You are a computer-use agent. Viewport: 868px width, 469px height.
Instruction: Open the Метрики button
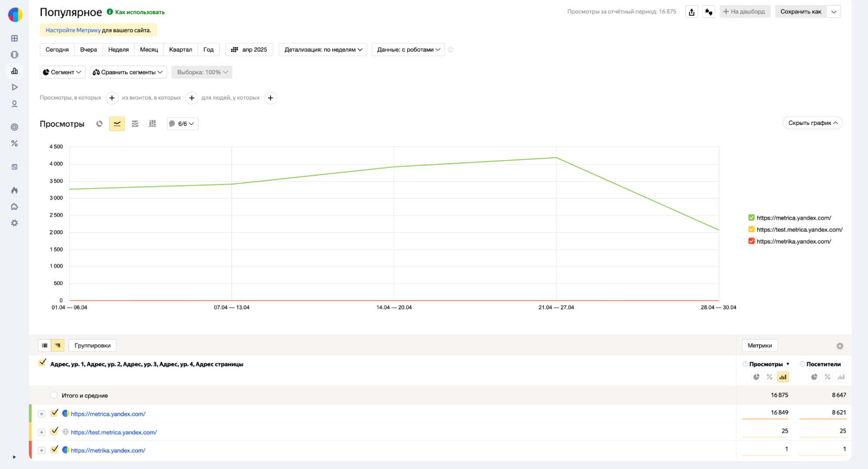tap(760, 346)
